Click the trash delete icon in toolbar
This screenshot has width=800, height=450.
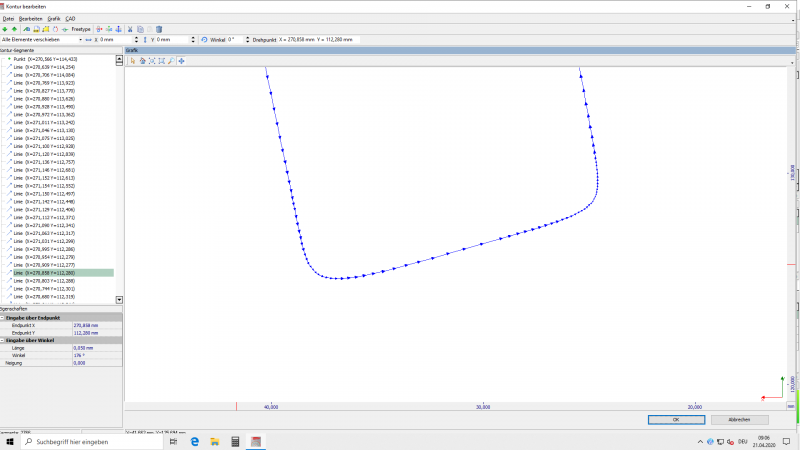point(159,29)
